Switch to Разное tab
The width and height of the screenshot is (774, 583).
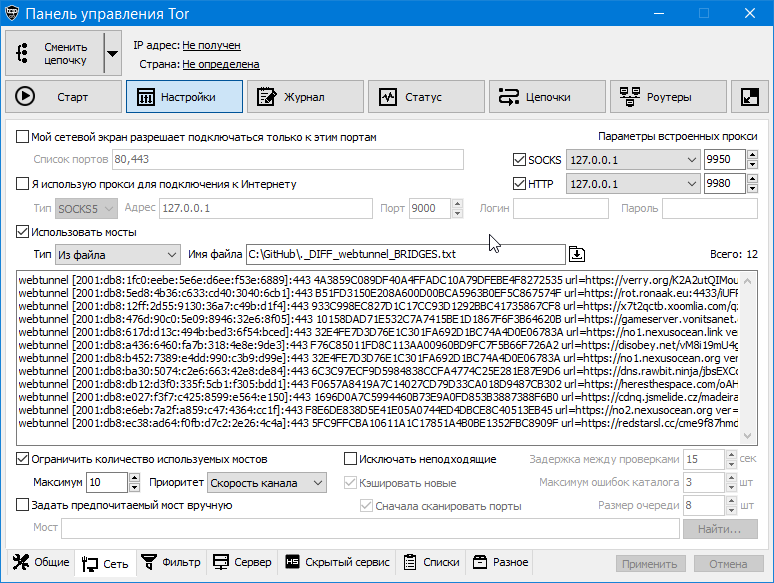500,562
